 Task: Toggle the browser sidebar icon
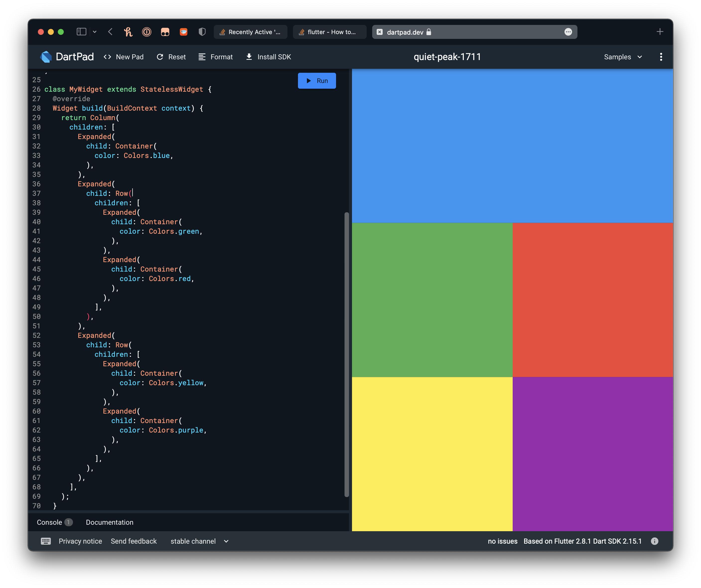(81, 32)
